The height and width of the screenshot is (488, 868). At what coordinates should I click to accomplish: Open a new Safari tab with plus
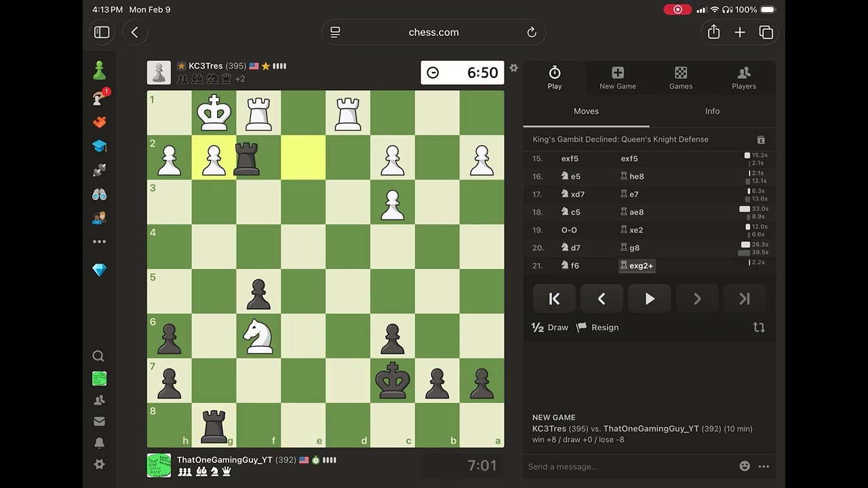(x=740, y=32)
